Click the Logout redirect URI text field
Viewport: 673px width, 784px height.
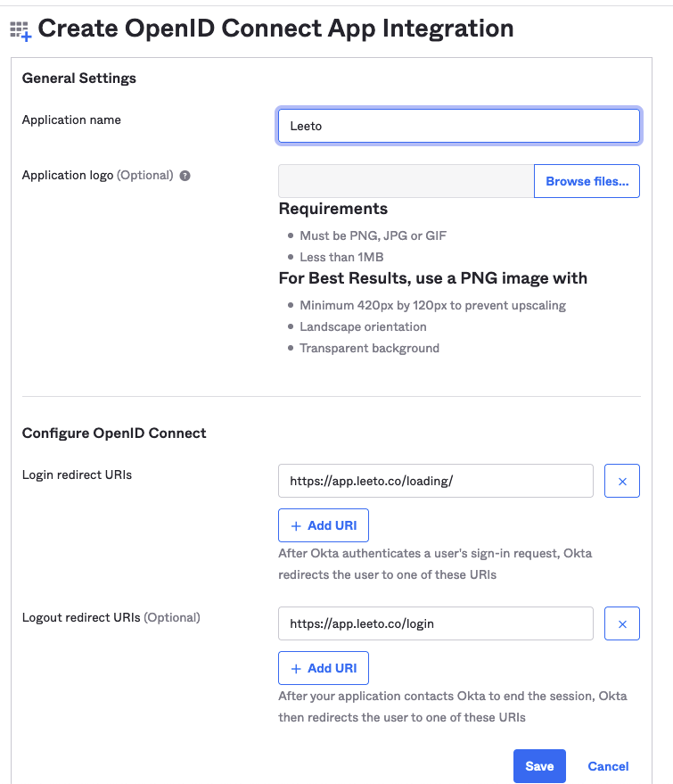(x=435, y=623)
